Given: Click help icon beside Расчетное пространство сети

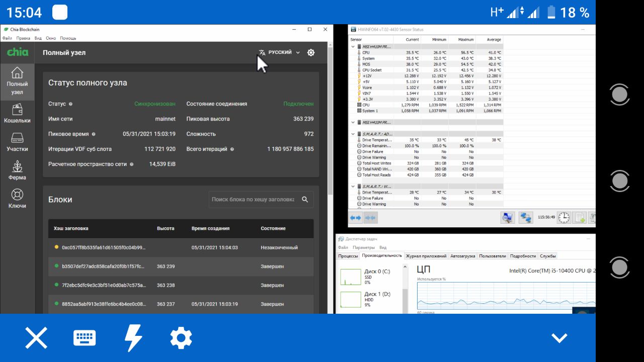Looking at the screenshot, I should pyautogui.click(x=132, y=164).
